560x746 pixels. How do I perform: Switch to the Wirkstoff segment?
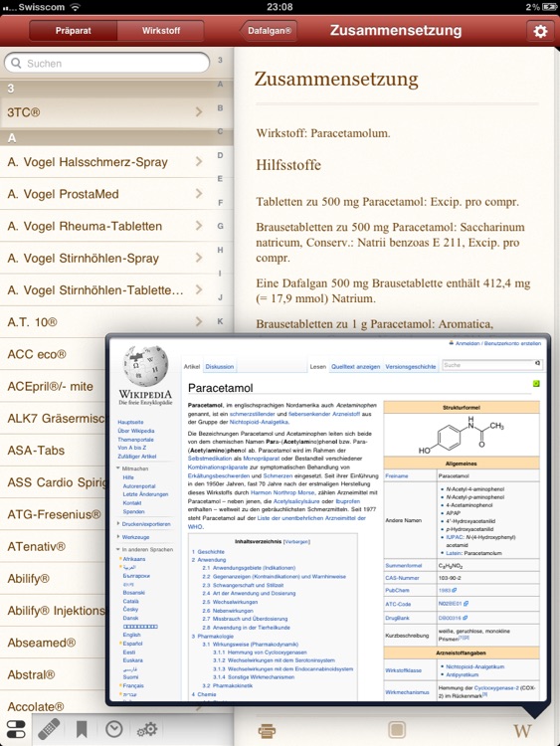tap(161, 31)
